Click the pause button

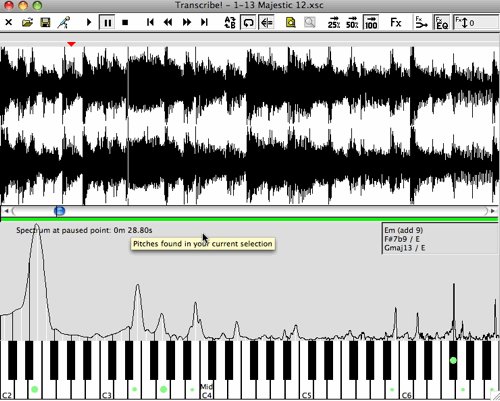pos(107,23)
